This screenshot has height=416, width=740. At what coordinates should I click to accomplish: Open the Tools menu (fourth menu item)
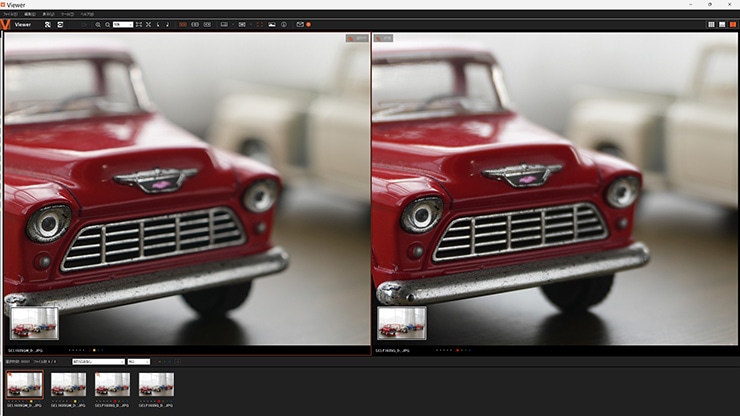point(67,14)
